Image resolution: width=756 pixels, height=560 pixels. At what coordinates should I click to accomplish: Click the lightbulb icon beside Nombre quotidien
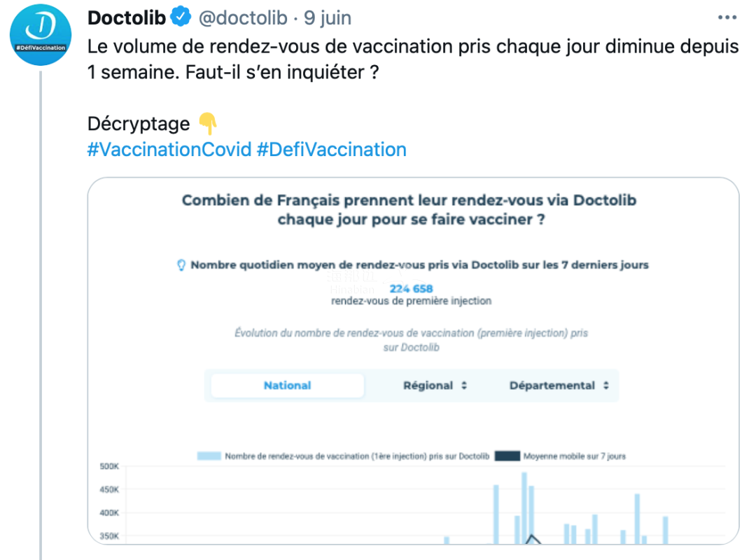click(x=181, y=265)
